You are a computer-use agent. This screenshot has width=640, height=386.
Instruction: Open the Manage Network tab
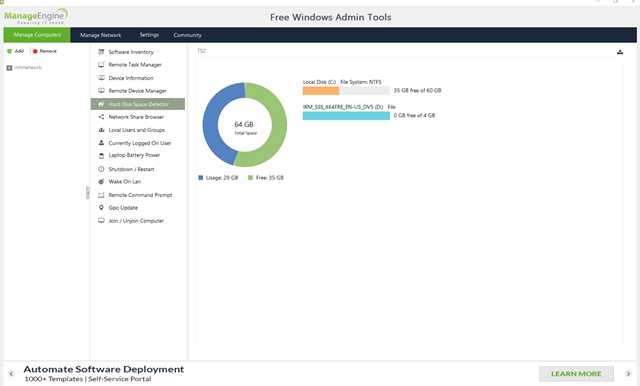coord(100,35)
